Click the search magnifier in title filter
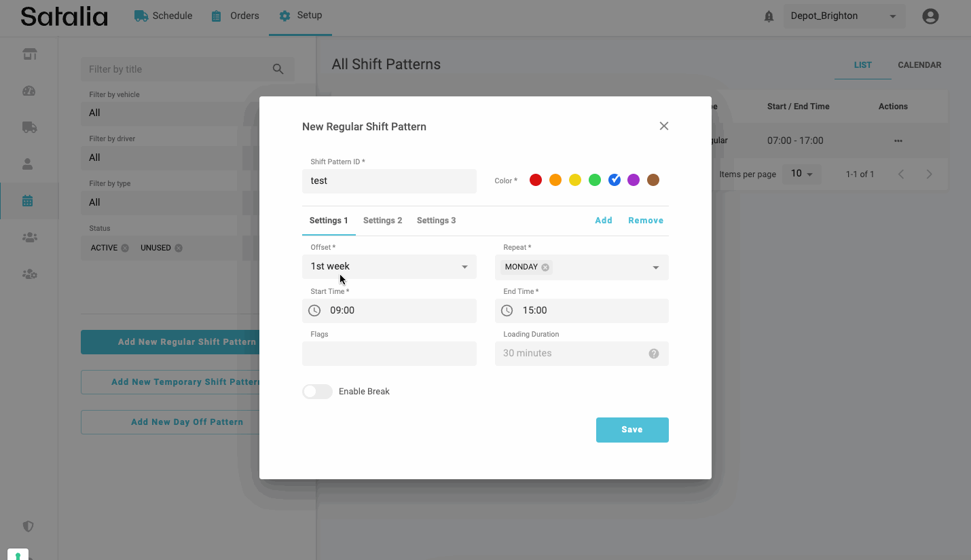The image size is (971, 560). 278,69
